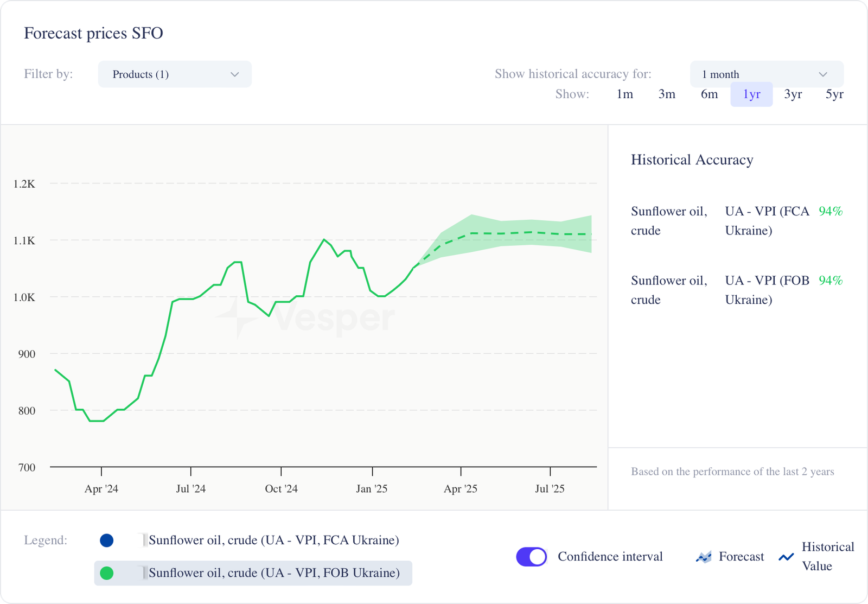
Task: Click the green FOB Ukraine legend dot
Action: coord(107,573)
